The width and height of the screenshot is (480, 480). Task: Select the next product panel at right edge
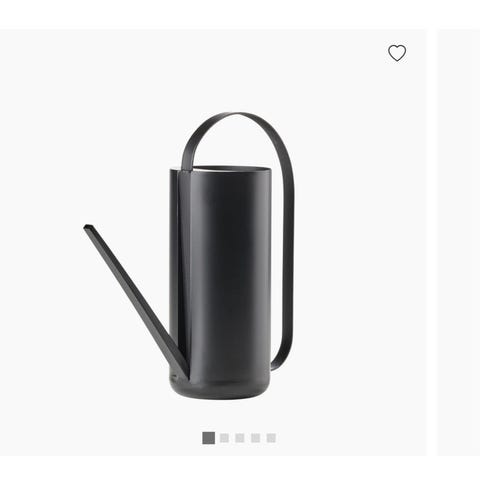pyautogui.click(x=459, y=242)
